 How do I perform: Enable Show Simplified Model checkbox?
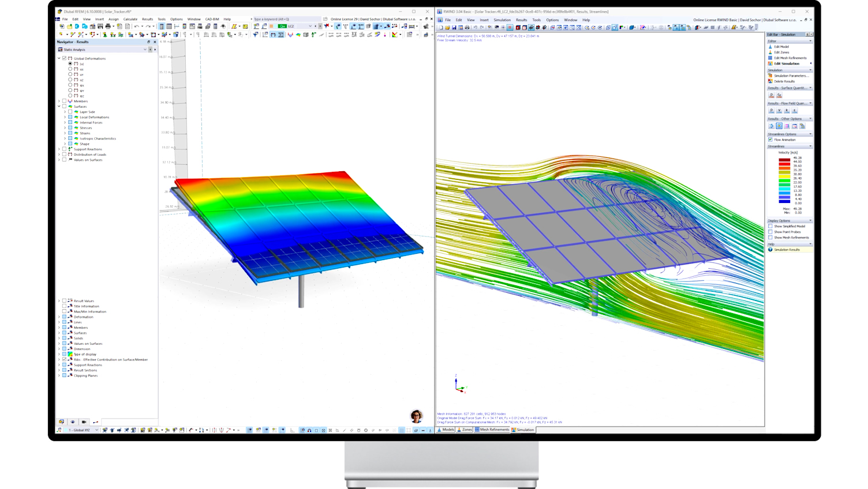click(x=770, y=226)
